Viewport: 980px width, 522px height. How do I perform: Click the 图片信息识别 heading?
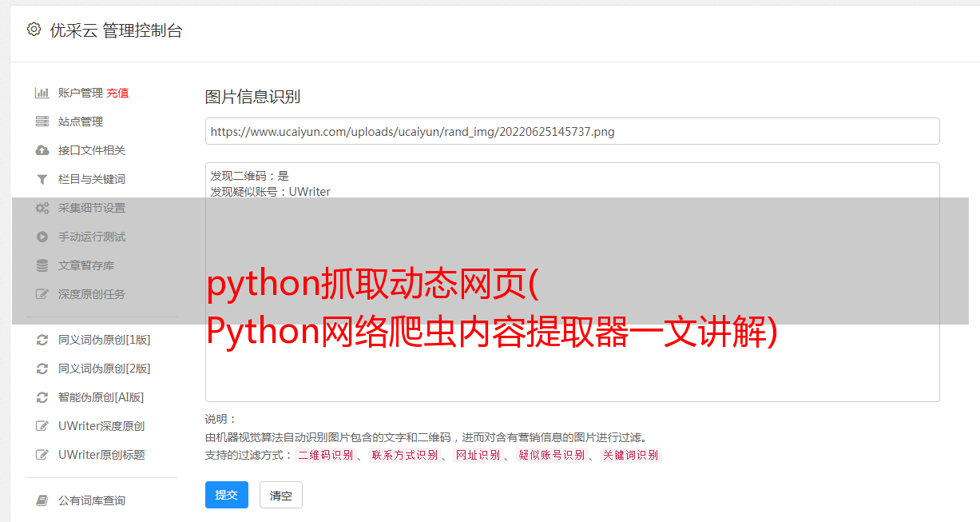[252, 97]
